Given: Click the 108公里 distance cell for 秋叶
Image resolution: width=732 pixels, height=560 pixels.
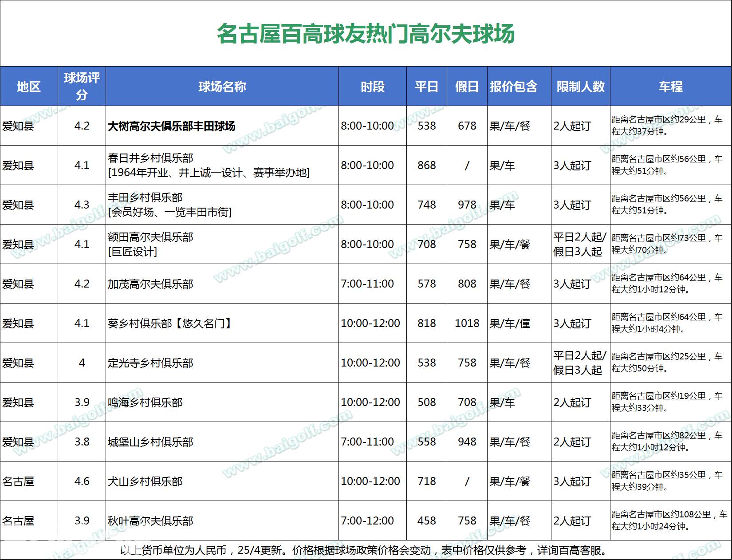Looking at the screenshot, I should [670, 520].
